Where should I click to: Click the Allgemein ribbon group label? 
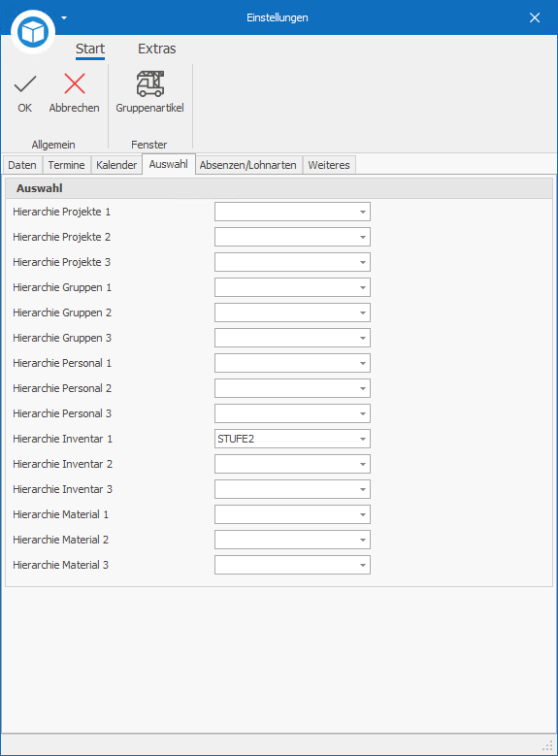(x=53, y=145)
